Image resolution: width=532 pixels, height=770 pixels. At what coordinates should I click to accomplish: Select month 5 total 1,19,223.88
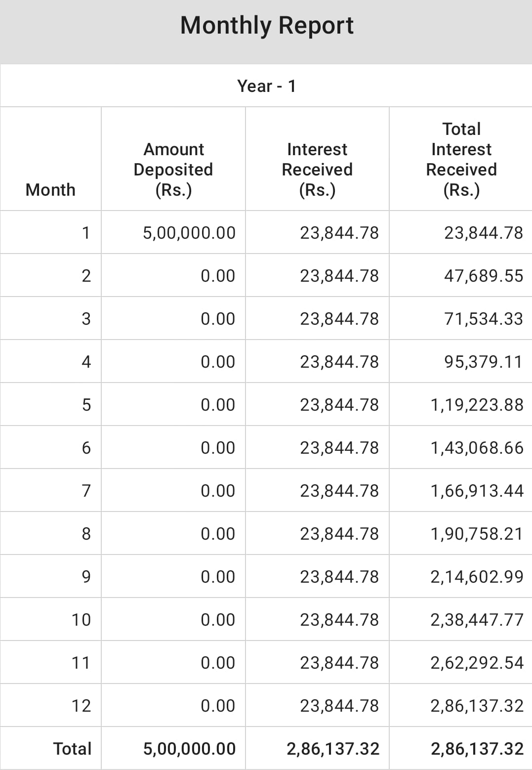point(477,405)
